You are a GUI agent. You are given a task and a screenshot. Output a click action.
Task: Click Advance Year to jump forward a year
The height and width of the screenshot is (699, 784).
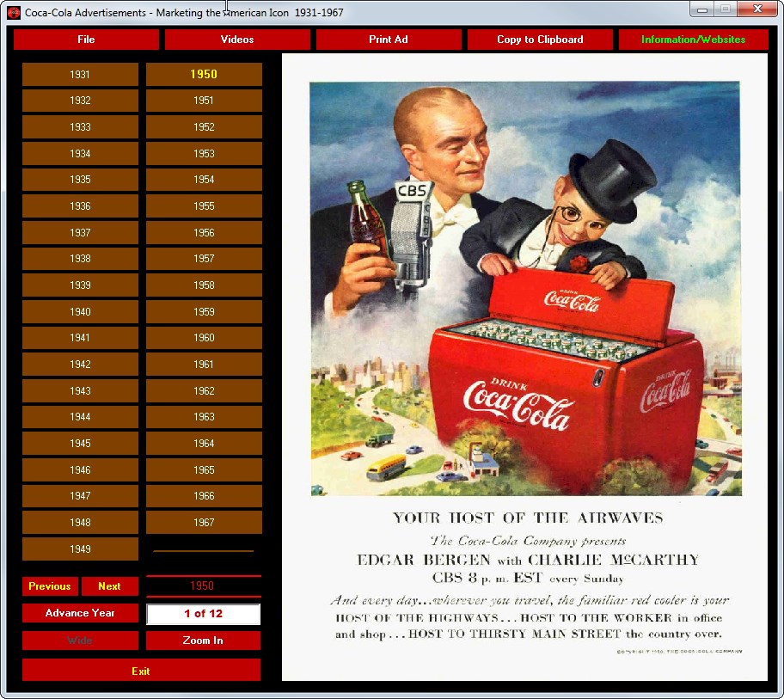tap(79, 613)
